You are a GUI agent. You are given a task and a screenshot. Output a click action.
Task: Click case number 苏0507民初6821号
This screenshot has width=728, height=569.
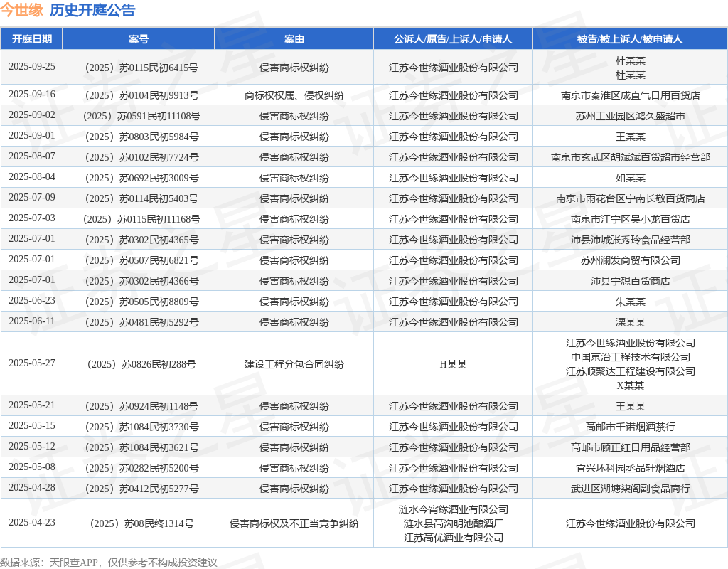(x=141, y=260)
